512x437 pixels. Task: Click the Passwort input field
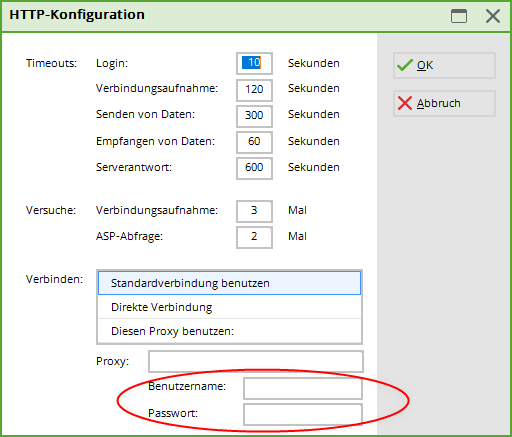coord(303,414)
